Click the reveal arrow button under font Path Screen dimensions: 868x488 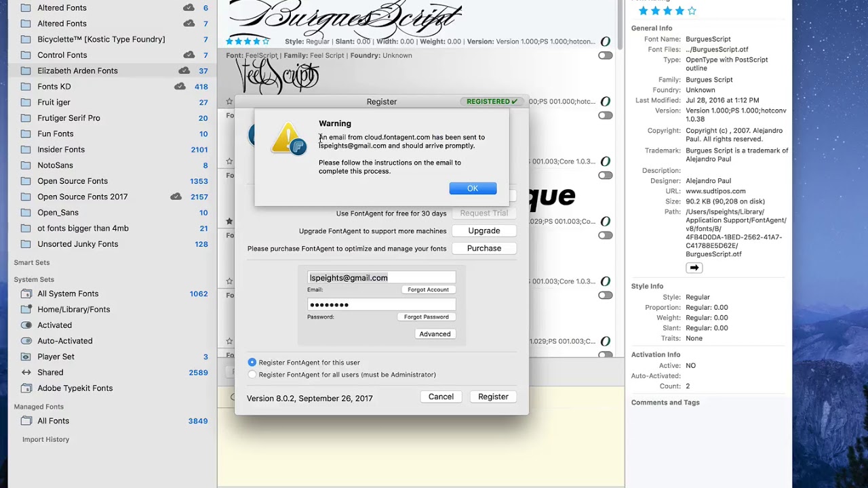[x=694, y=268]
